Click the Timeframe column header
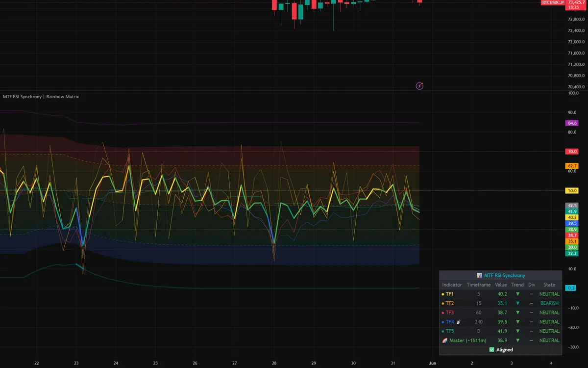588x368 pixels. tap(478, 285)
